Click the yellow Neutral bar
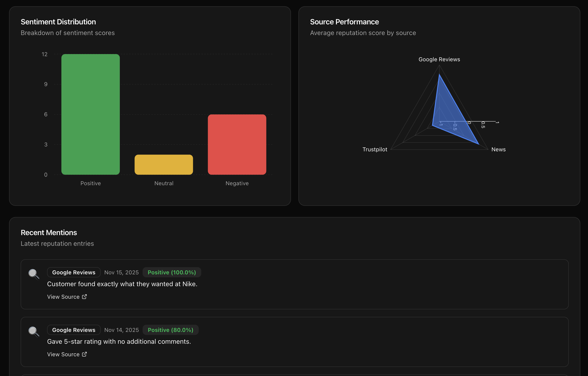This screenshot has width=588, height=376. click(x=164, y=165)
